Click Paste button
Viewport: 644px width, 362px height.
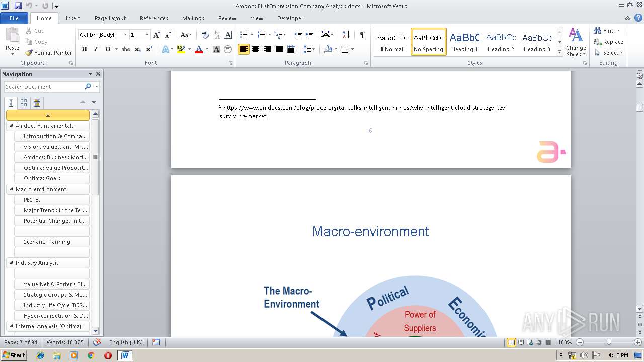coord(12,42)
